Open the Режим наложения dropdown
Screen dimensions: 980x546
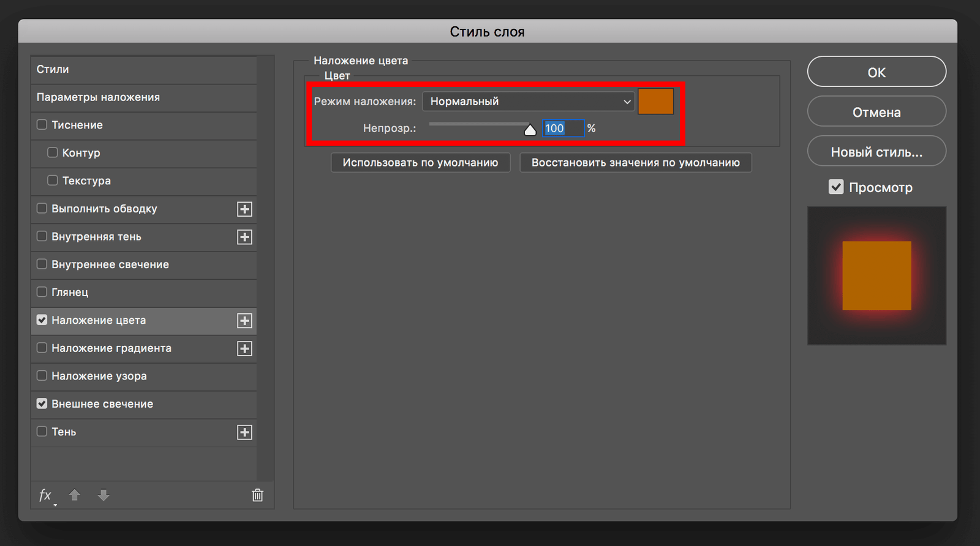tap(529, 101)
